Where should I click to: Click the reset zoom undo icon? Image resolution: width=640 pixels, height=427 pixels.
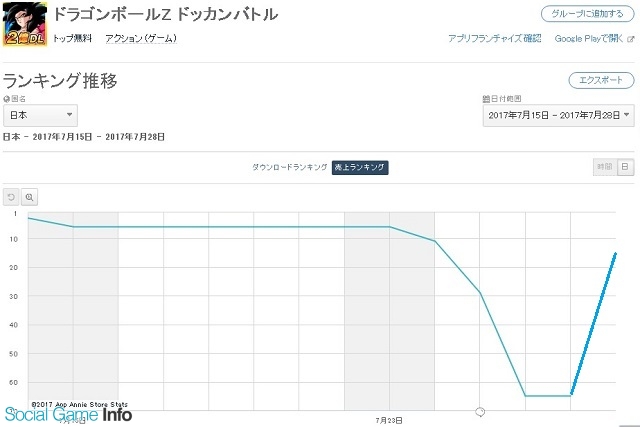(11, 197)
